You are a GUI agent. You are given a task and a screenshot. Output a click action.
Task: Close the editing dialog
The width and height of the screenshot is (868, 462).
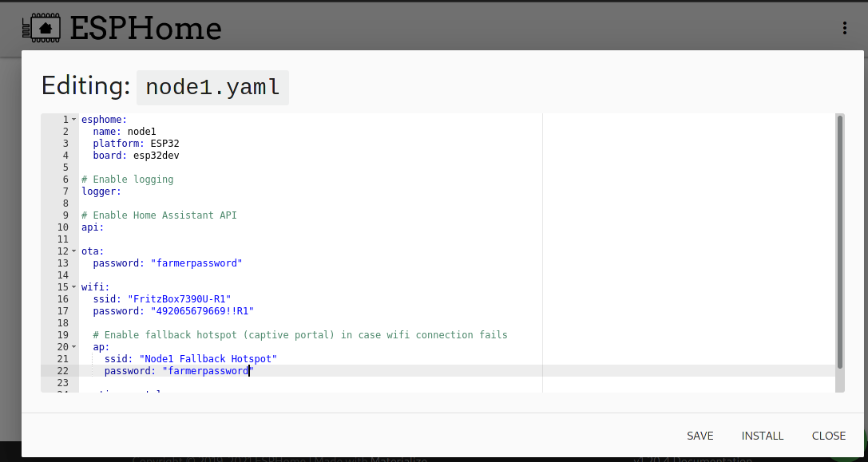tap(828, 436)
